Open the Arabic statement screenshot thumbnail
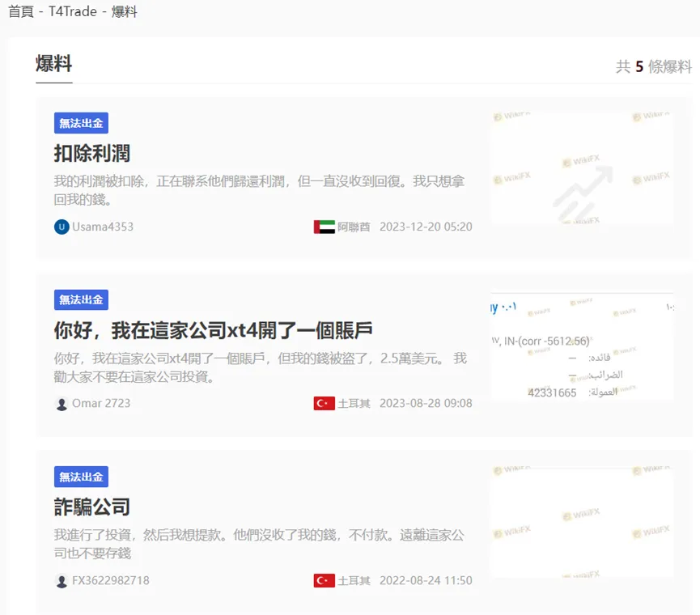This screenshot has width=700, height=615. pos(582,346)
